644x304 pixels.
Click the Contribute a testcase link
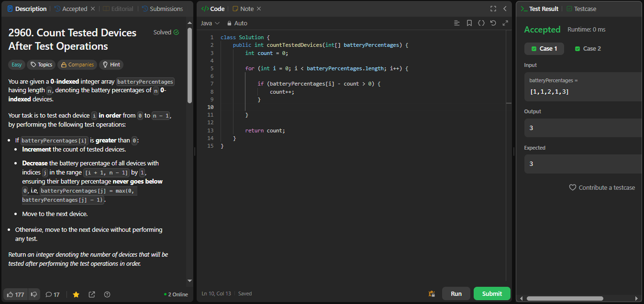click(602, 187)
